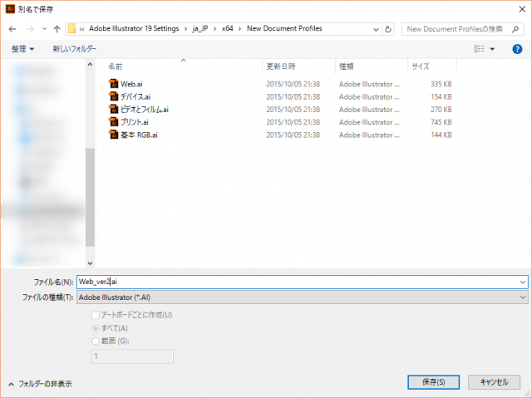
Task: Click the blue help question mark icon
Action: pos(517,49)
